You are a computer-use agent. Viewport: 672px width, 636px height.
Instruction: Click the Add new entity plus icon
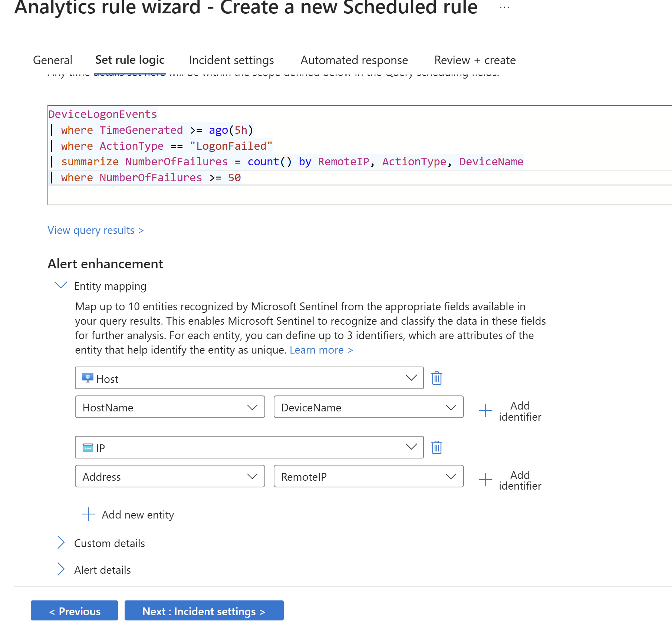point(88,514)
